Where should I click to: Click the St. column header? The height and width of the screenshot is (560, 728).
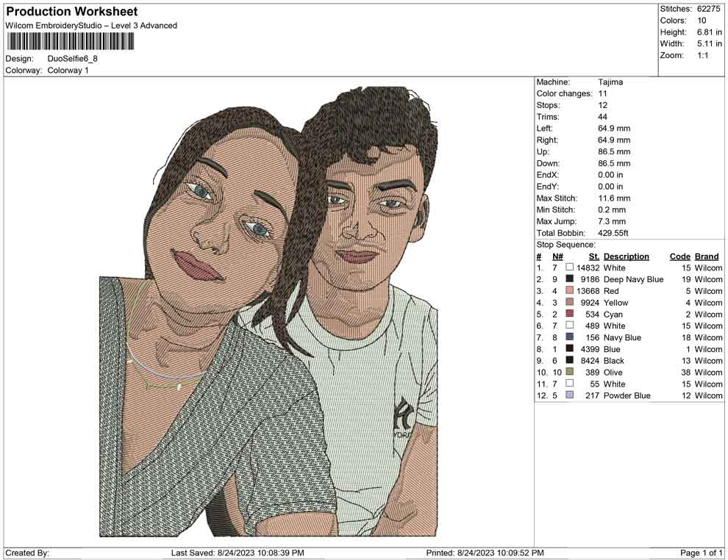[x=593, y=256]
